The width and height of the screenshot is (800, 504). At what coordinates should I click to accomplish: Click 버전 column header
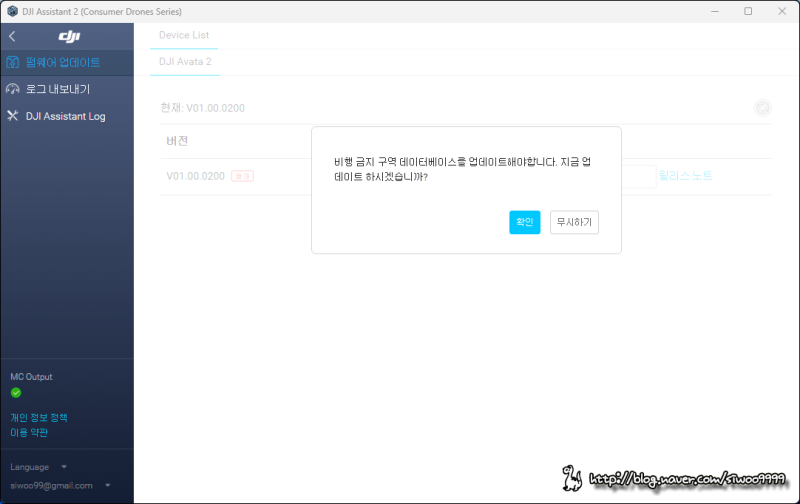(x=177, y=141)
